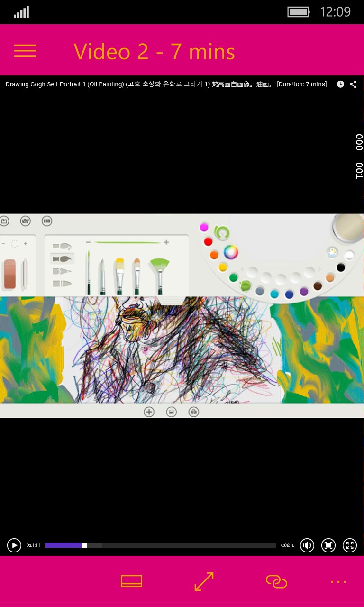Image resolution: width=364 pixels, height=607 pixels.
Task: Select the black paint color
Action: click(341, 267)
